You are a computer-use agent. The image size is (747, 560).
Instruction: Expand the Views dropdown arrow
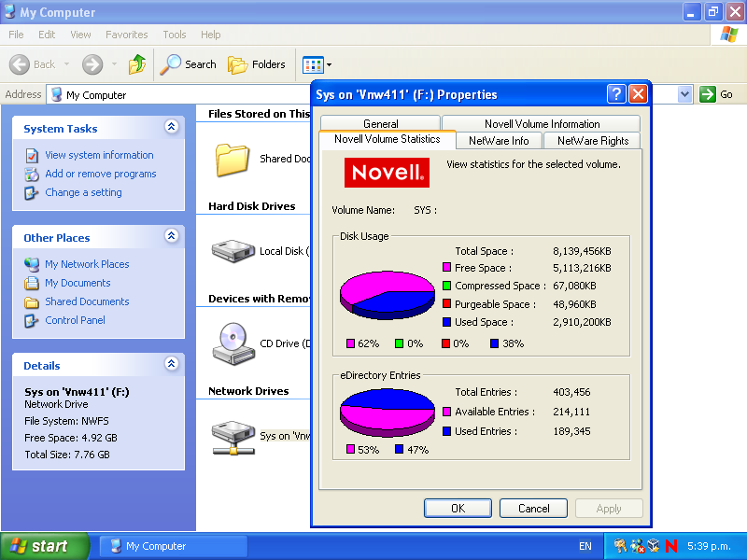coord(329,64)
